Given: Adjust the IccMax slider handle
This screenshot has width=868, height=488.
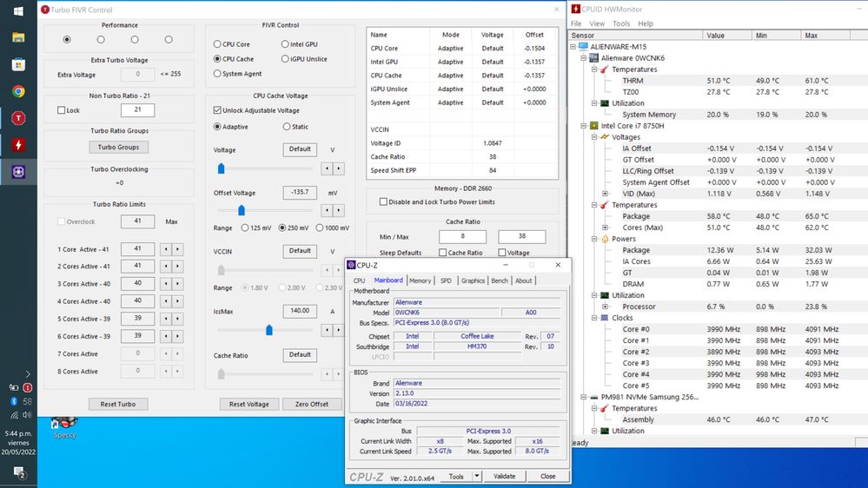Looking at the screenshot, I should point(269,330).
